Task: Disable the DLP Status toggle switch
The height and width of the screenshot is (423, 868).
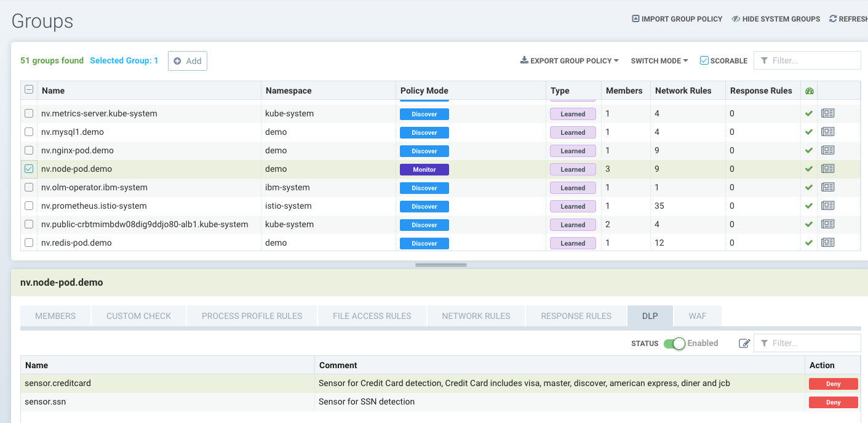Action: pyautogui.click(x=674, y=344)
